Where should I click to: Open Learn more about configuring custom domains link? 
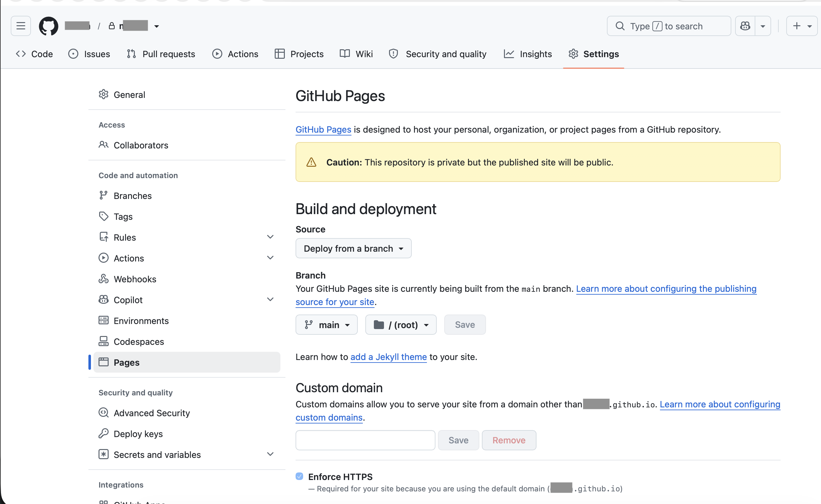click(x=720, y=404)
